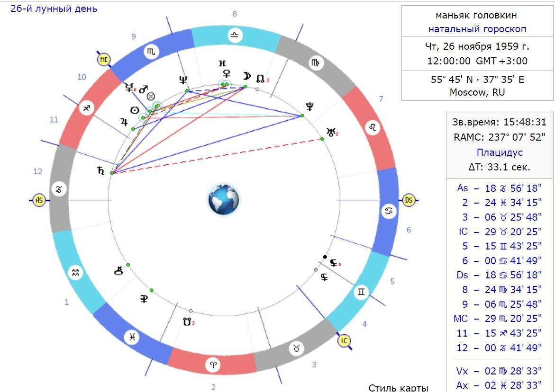
Task: Click the 'As – 18 56'18"' cusp row
Action: click(x=499, y=188)
